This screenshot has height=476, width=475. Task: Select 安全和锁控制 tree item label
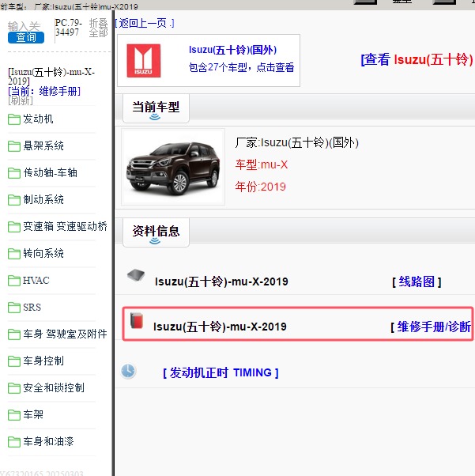[54, 387]
